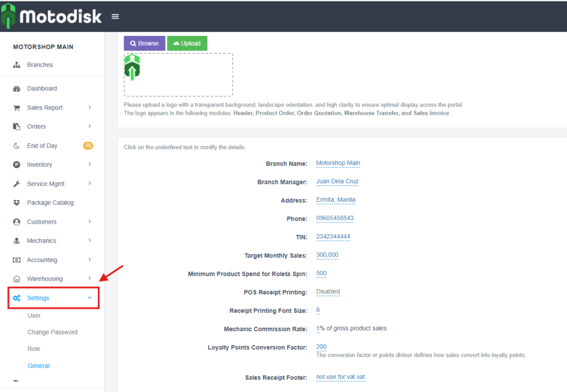Expand the Inventory submenu chevron
This screenshot has height=392, width=567.
(90, 164)
